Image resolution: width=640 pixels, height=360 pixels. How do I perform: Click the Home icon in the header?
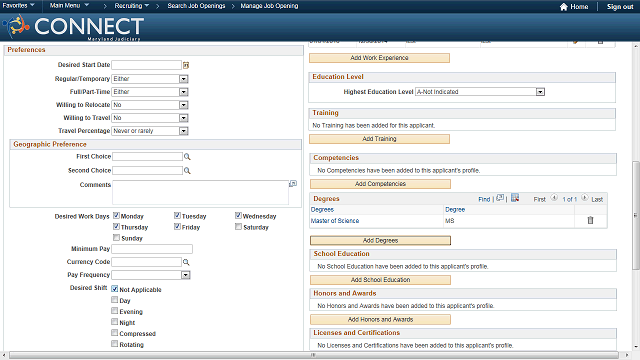coord(564,7)
